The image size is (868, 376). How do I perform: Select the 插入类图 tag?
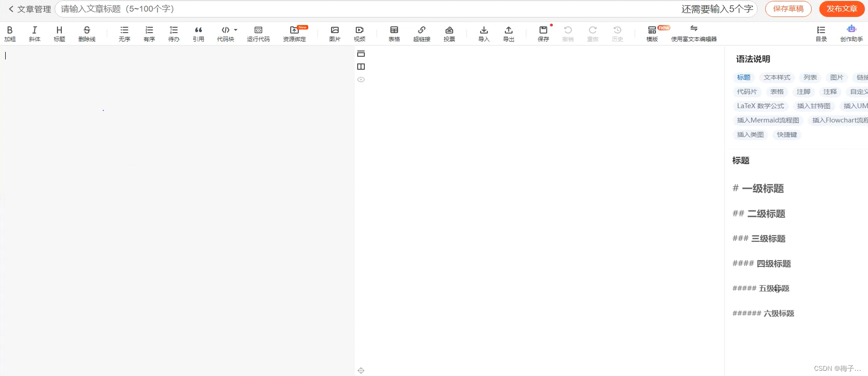[x=750, y=135]
